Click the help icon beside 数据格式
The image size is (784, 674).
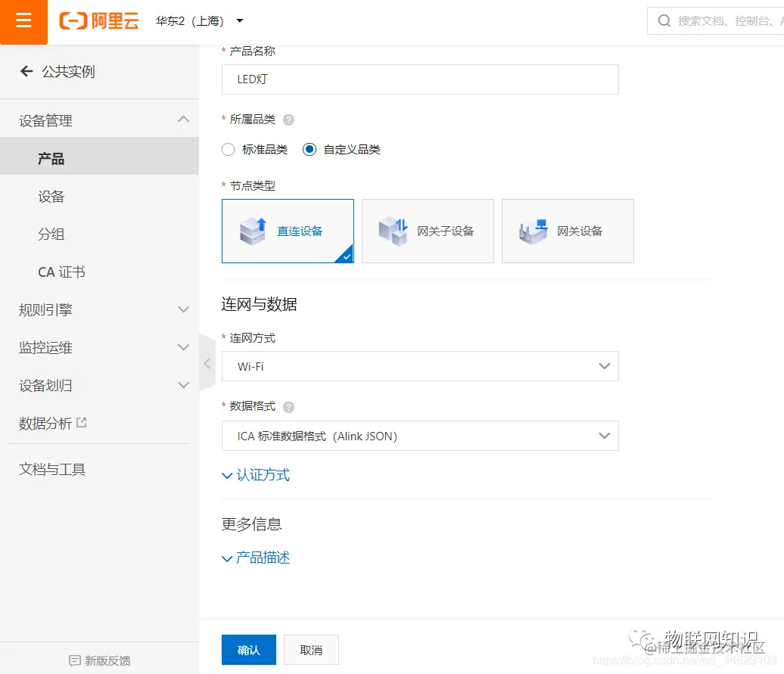click(x=288, y=406)
